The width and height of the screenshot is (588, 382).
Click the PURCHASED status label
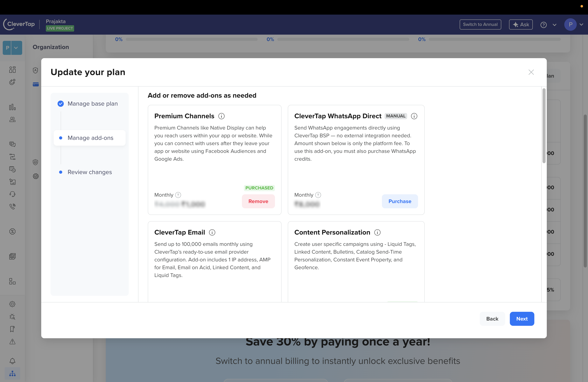(259, 188)
